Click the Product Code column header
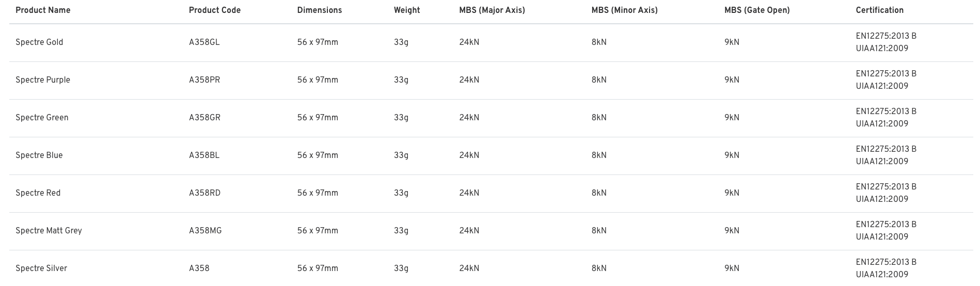The image size is (980, 286). click(215, 10)
